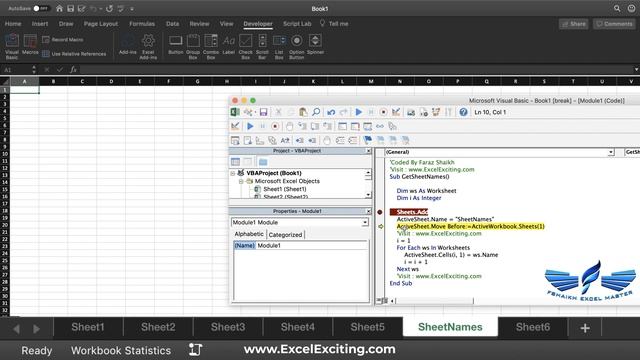Collapse the VBAProject (Book1) tree node

coord(233,173)
